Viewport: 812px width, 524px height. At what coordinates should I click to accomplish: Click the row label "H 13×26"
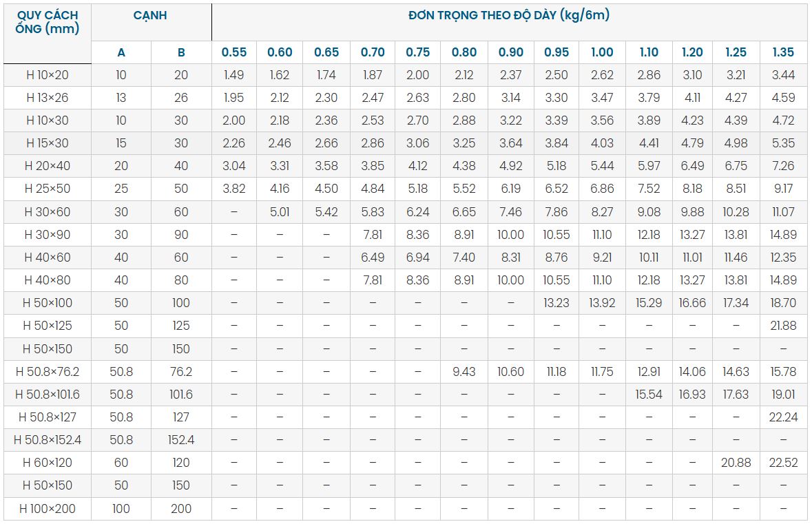(48, 98)
